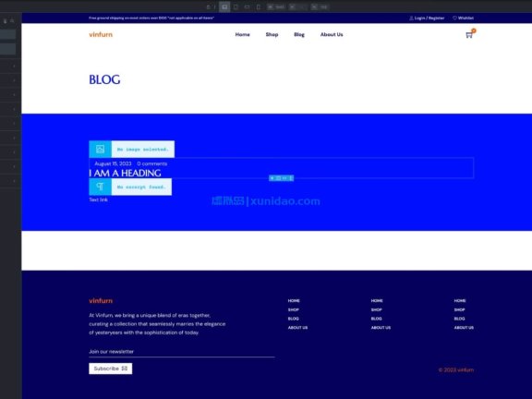Click HOME in the first footer column
Screen dimensions: 532x399
(294, 300)
